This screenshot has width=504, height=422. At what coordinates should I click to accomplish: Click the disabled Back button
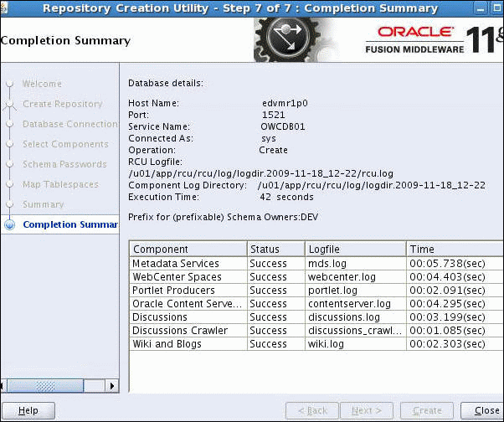coord(312,410)
